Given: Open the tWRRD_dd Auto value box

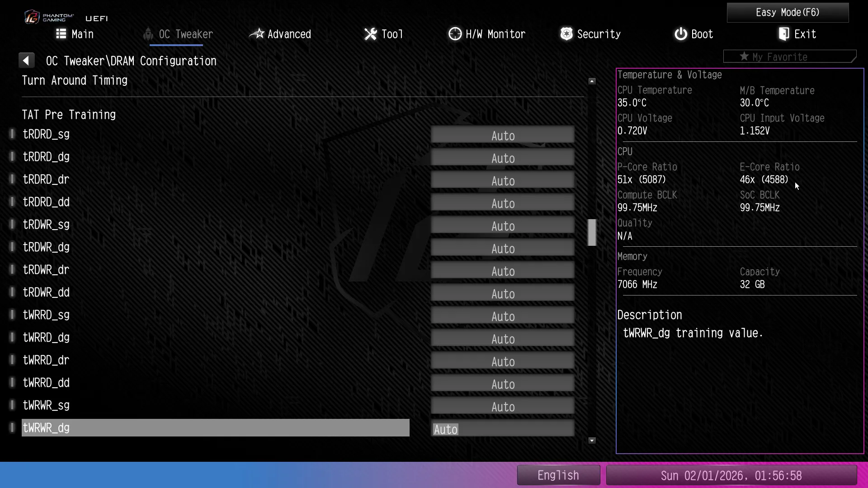Looking at the screenshot, I should [502, 384].
